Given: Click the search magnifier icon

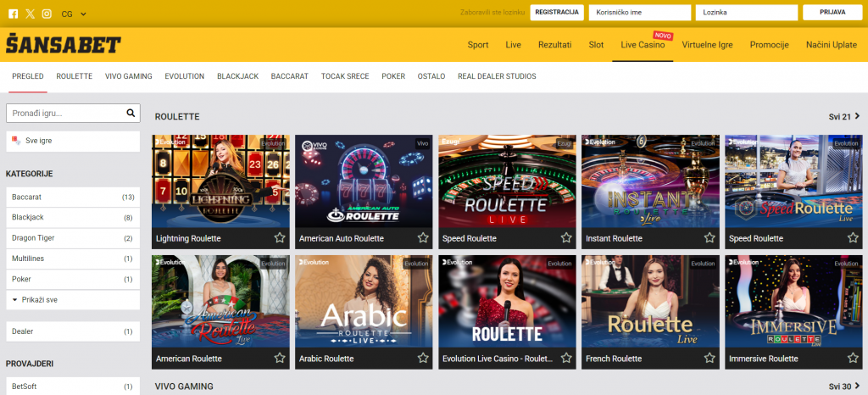Looking at the screenshot, I should coord(131,113).
